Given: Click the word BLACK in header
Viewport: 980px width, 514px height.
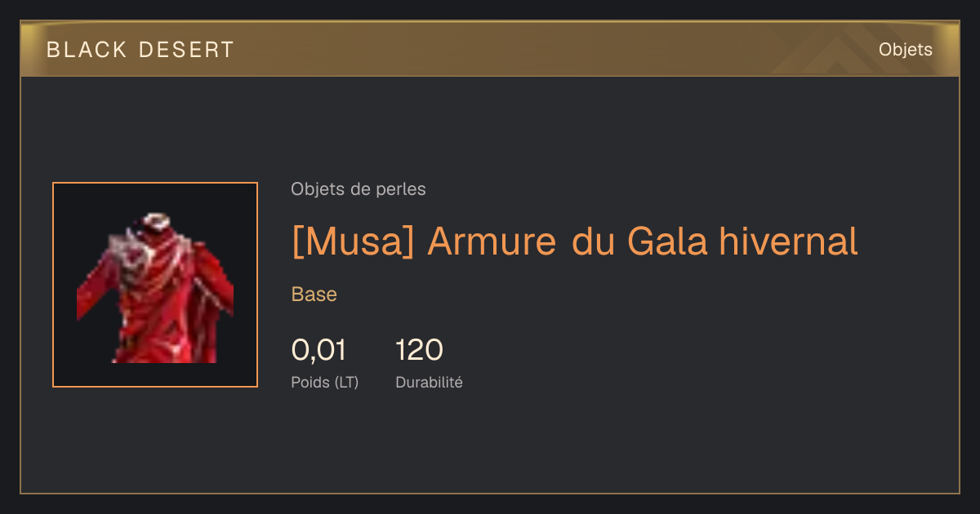Looking at the screenshot, I should (x=87, y=50).
